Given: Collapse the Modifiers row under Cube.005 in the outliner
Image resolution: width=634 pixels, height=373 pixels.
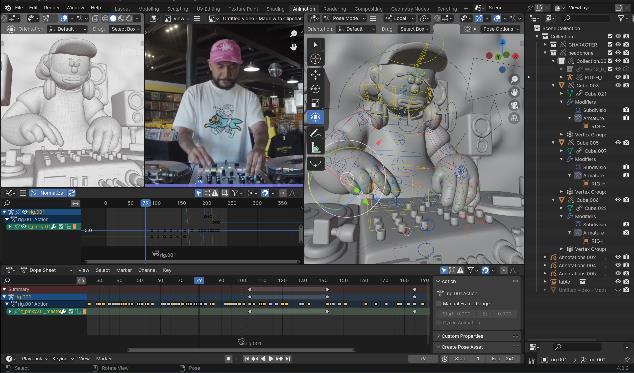Looking at the screenshot, I should point(562,159).
